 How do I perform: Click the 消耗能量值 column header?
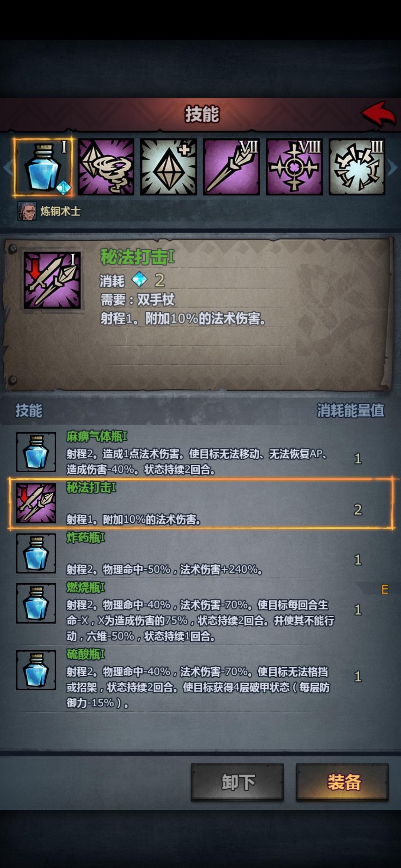(x=350, y=410)
